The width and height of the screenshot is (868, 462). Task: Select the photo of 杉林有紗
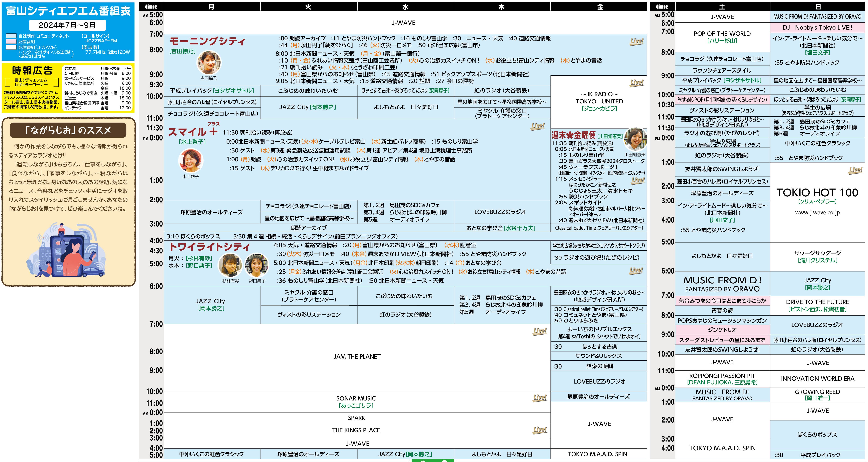pos(230,265)
